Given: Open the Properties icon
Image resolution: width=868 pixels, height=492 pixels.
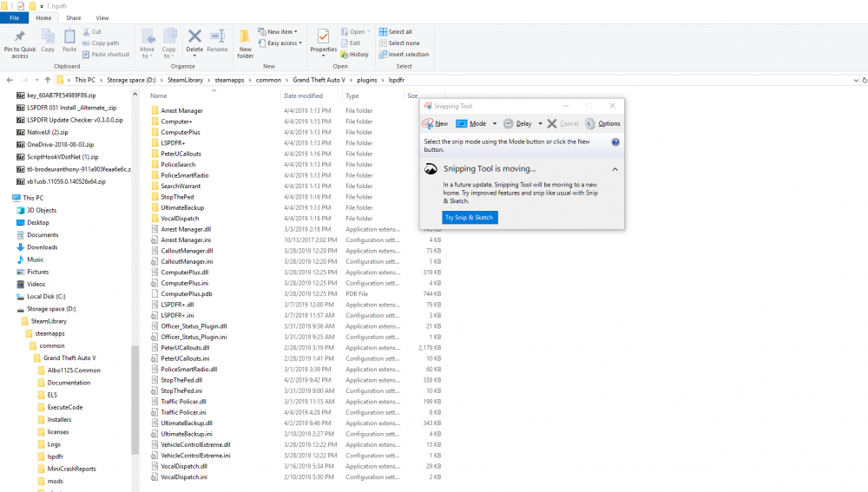Looking at the screenshot, I should point(323,37).
